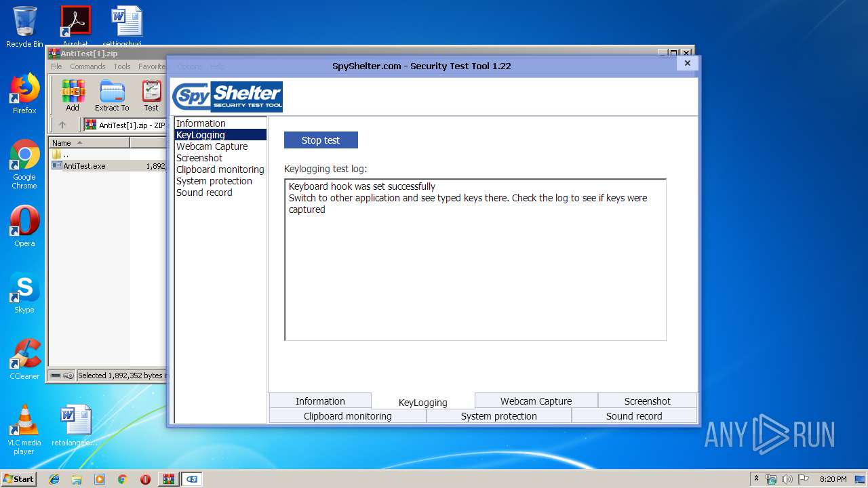The height and width of the screenshot is (488, 868).
Task: Click the WinRAR address path field
Action: point(125,125)
